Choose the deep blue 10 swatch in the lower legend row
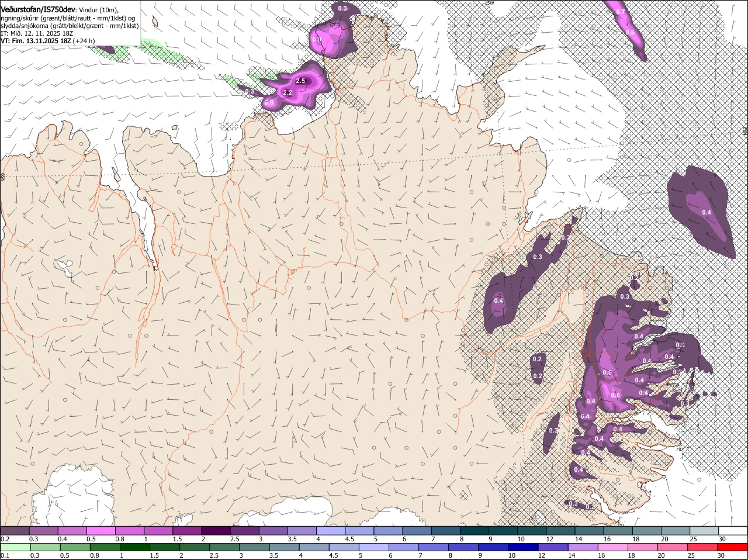Image resolution: width=748 pixels, height=560 pixels. [x=524, y=547]
